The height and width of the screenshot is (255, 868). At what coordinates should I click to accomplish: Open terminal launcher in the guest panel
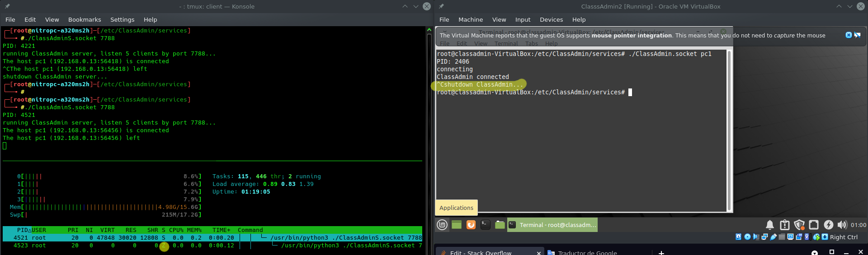(486, 225)
